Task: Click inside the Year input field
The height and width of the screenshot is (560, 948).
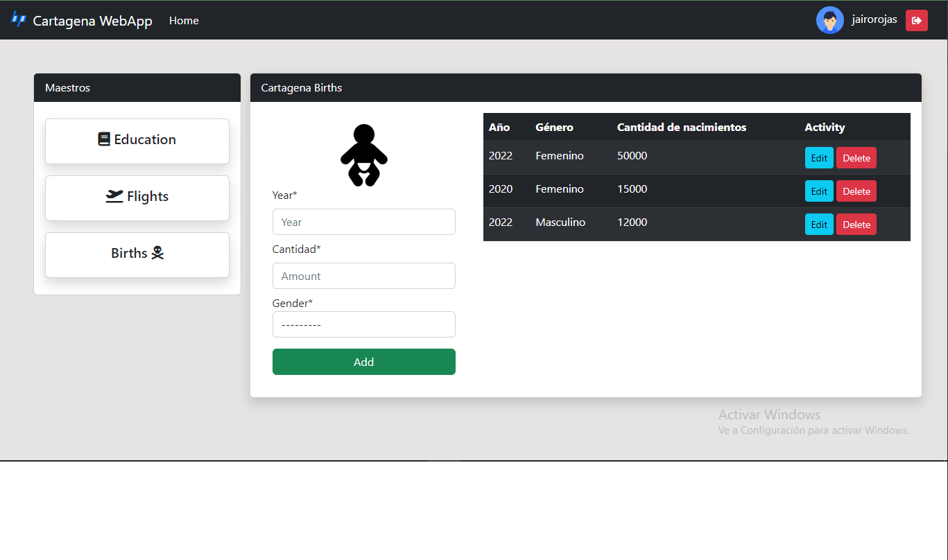Action: [363, 221]
